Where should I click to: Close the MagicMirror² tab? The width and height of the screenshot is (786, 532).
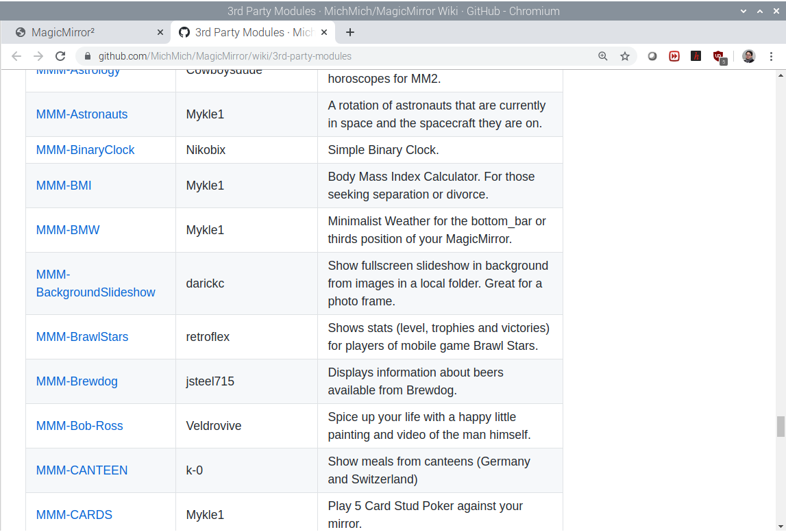[160, 32]
